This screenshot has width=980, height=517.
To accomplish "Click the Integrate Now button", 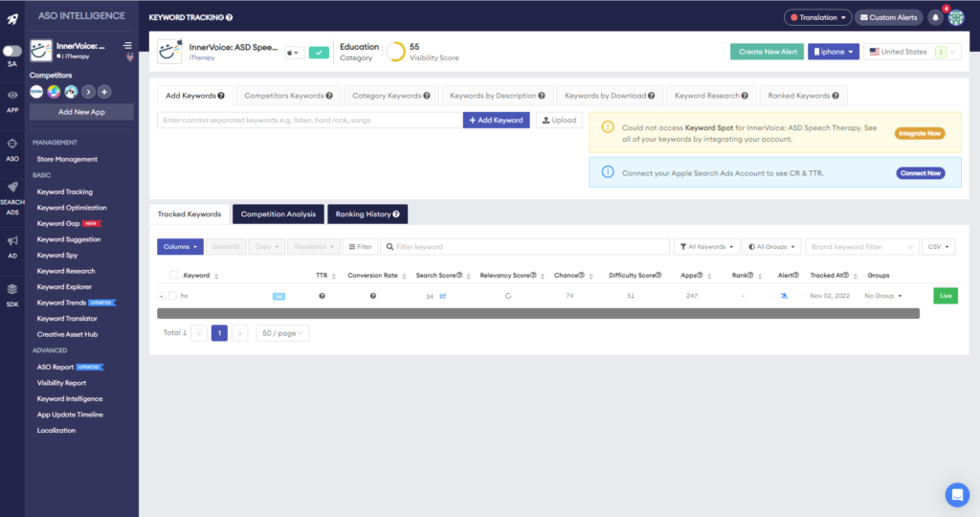I will 919,133.
